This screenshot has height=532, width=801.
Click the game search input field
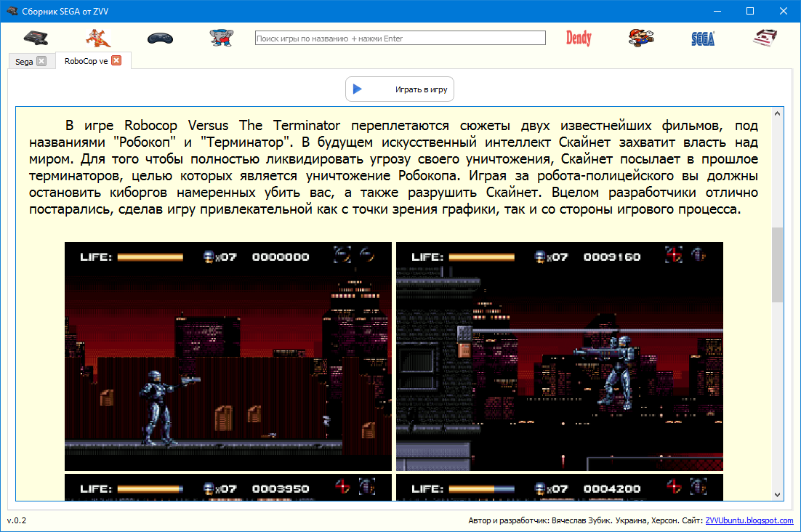(x=400, y=39)
